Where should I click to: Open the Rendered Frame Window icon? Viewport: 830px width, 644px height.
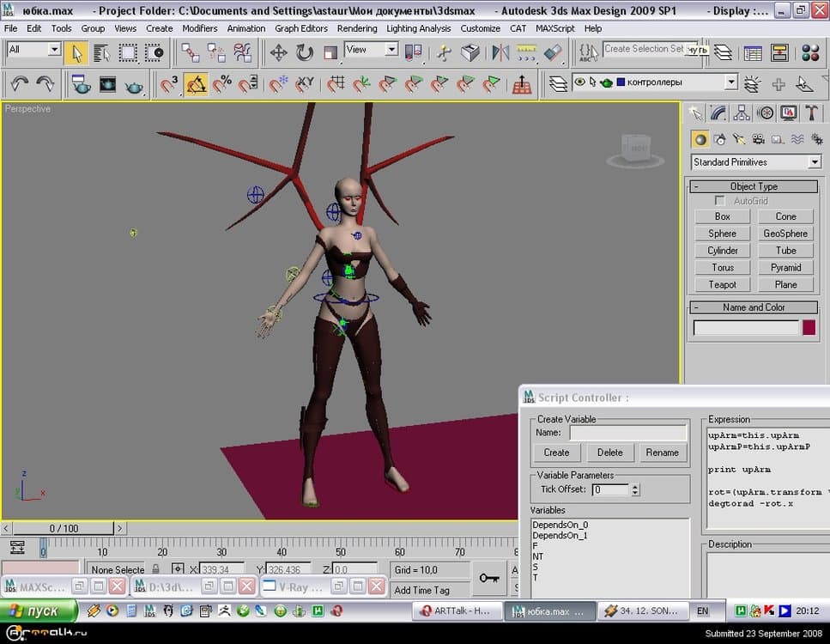pyautogui.click(x=107, y=83)
